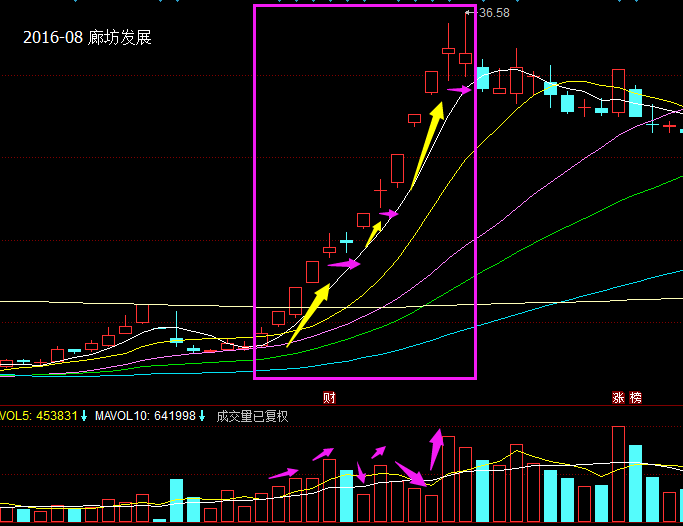Viewport: 683px width, 526px height.
Task: Click the 涨 marker below the chart
Action: (619, 397)
